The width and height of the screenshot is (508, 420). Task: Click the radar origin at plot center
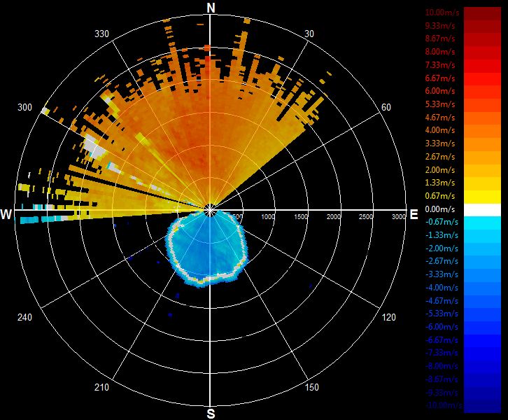tap(211, 211)
